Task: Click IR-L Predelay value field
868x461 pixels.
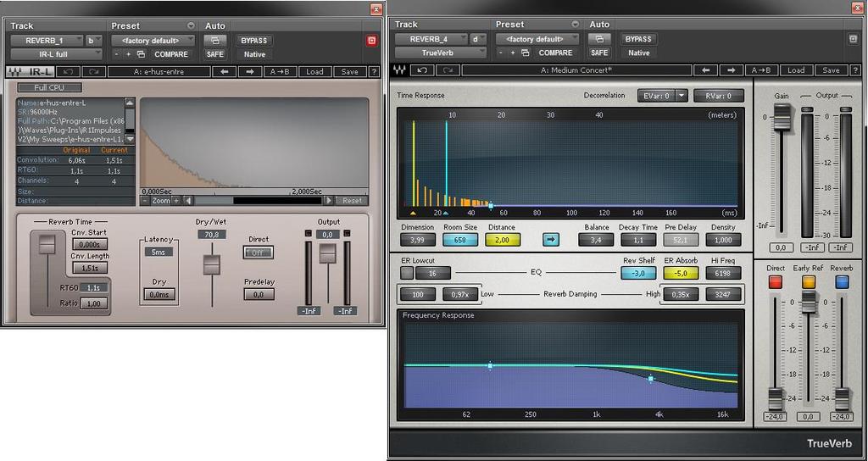Action: [259, 294]
